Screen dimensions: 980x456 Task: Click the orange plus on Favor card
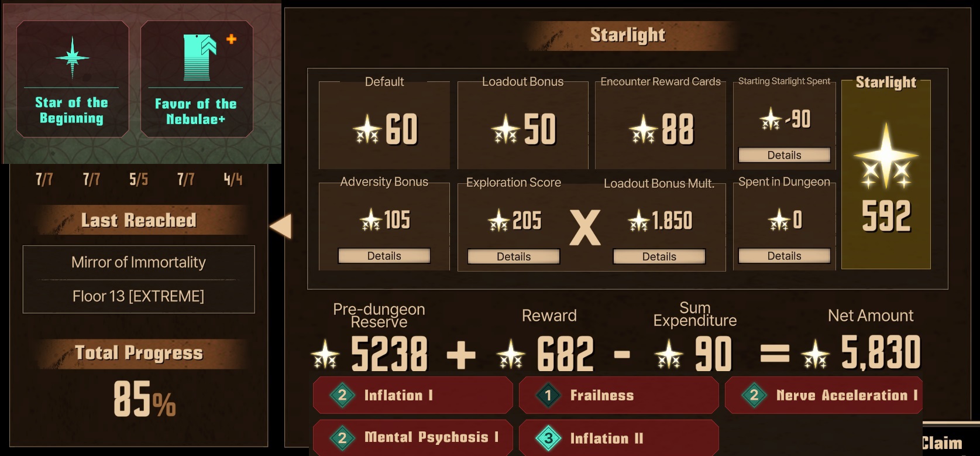(232, 39)
